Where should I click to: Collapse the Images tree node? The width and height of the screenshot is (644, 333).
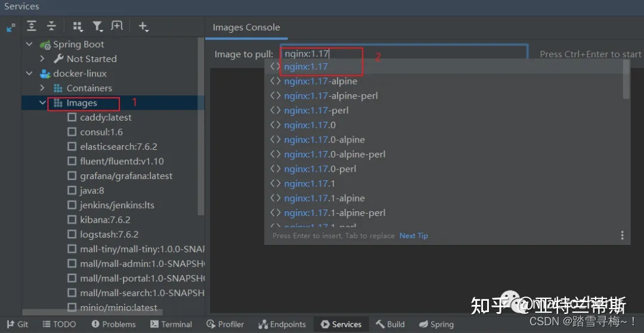coord(42,103)
